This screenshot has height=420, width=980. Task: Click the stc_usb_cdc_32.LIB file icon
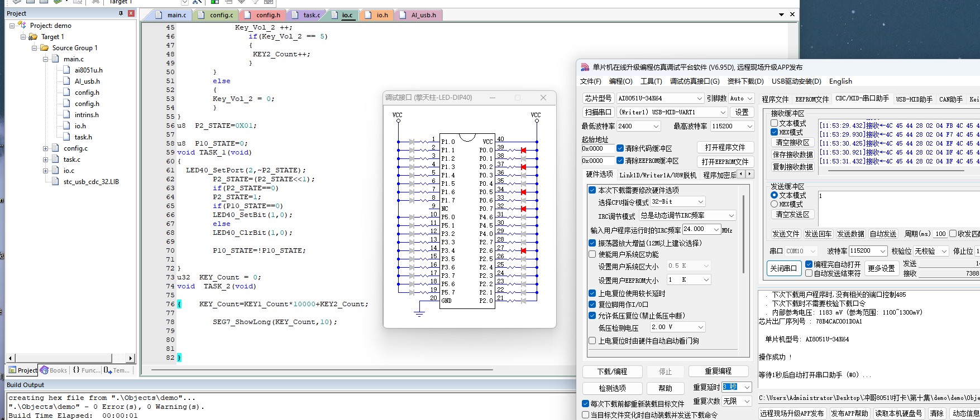(55, 181)
